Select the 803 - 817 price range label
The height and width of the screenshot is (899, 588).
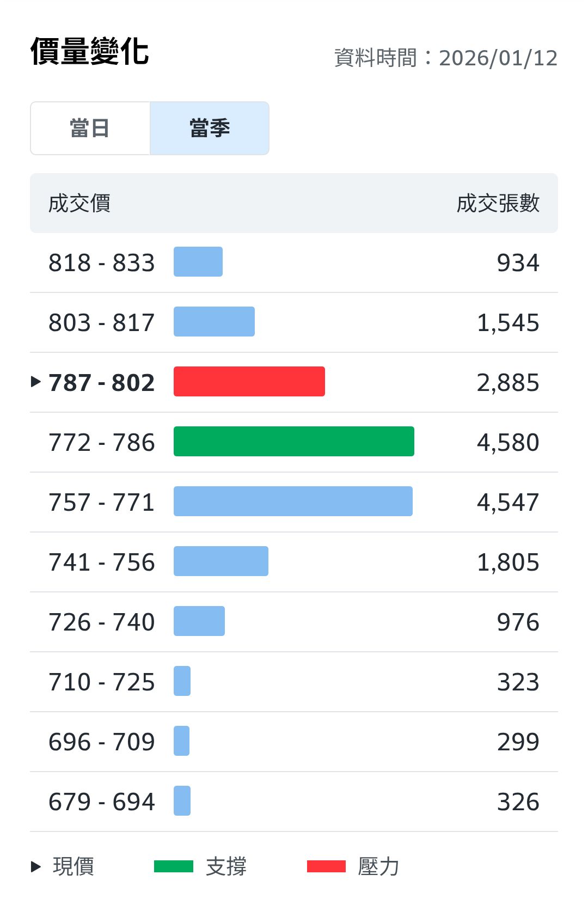102,322
